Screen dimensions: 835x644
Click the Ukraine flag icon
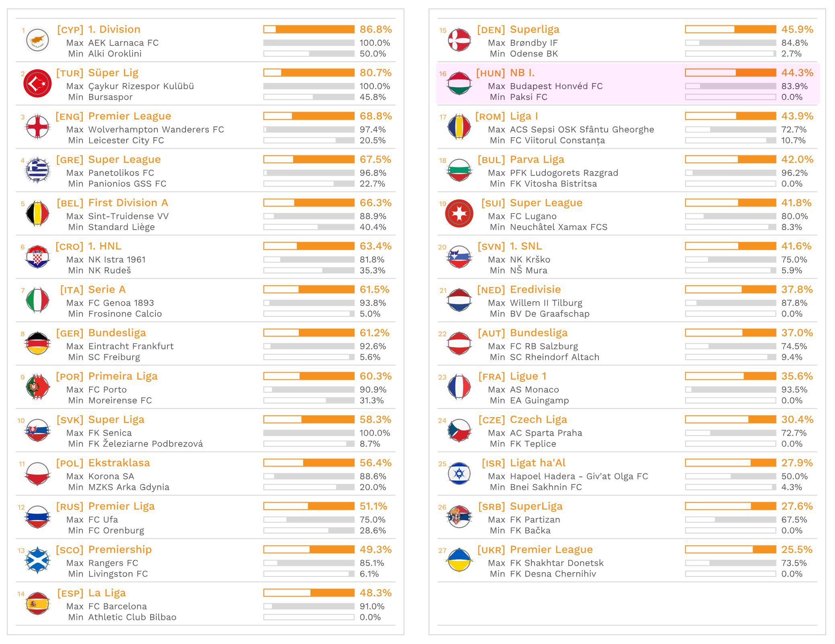click(x=459, y=560)
